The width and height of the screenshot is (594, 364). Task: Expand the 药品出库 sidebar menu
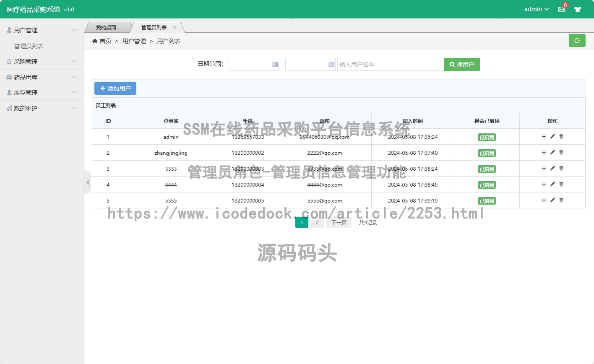coord(42,77)
